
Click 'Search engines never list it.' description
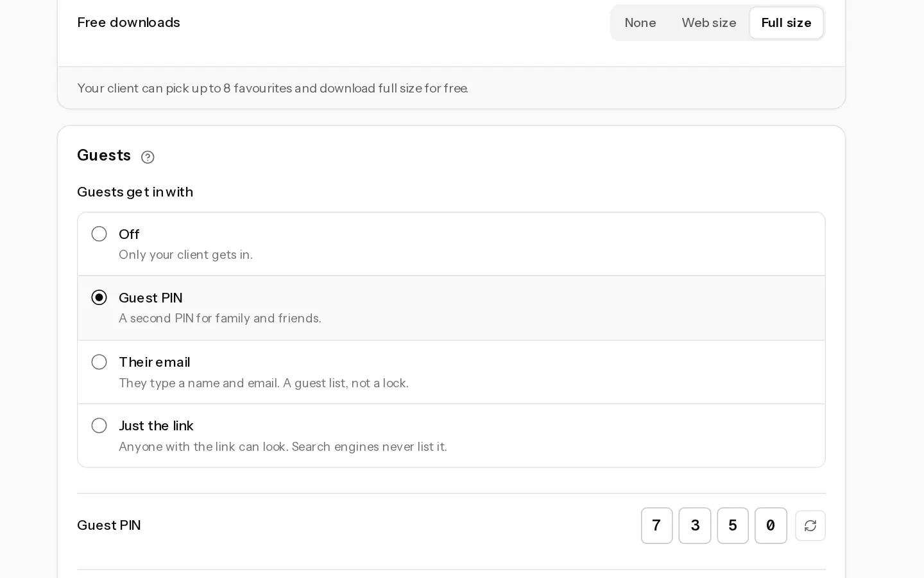[x=369, y=447]
